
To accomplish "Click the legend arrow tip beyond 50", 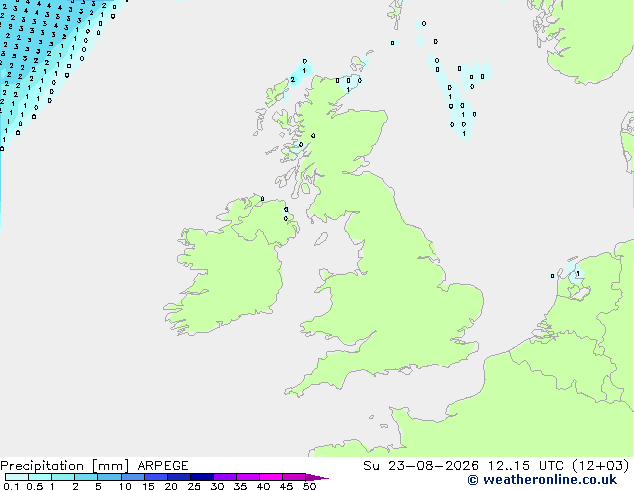I will tap(317, 477).
